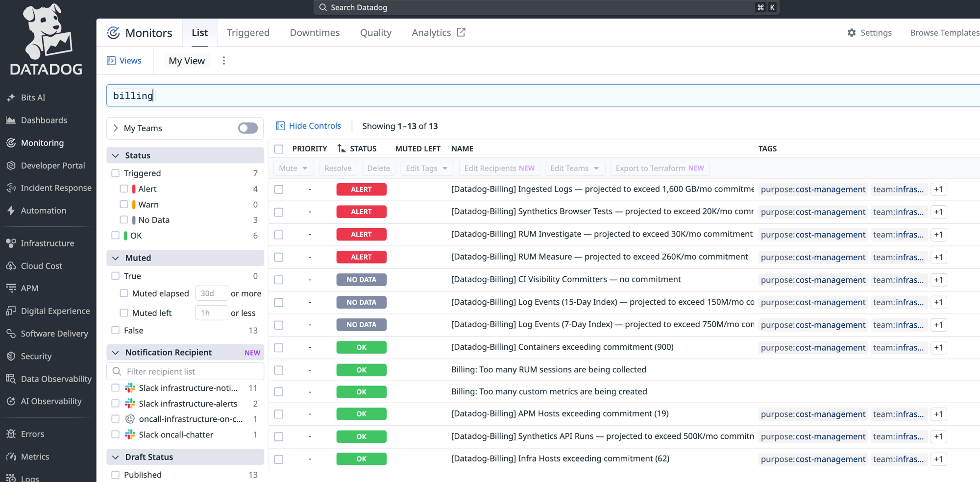Viewport: 980px width, 482px height.
Task: Click the Filter recipient list field
Action: click(185, 371)
